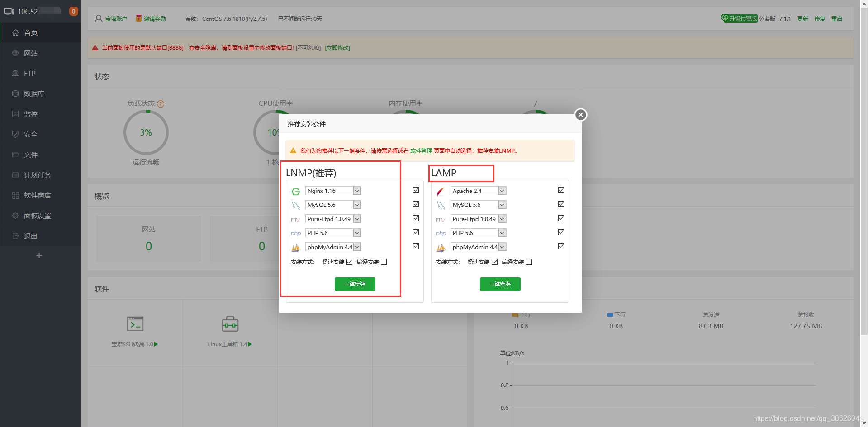Toggle 极速安装 checkbox under LNMP
The width and height of the screenshot is (868, 427).
click(350, 262)
